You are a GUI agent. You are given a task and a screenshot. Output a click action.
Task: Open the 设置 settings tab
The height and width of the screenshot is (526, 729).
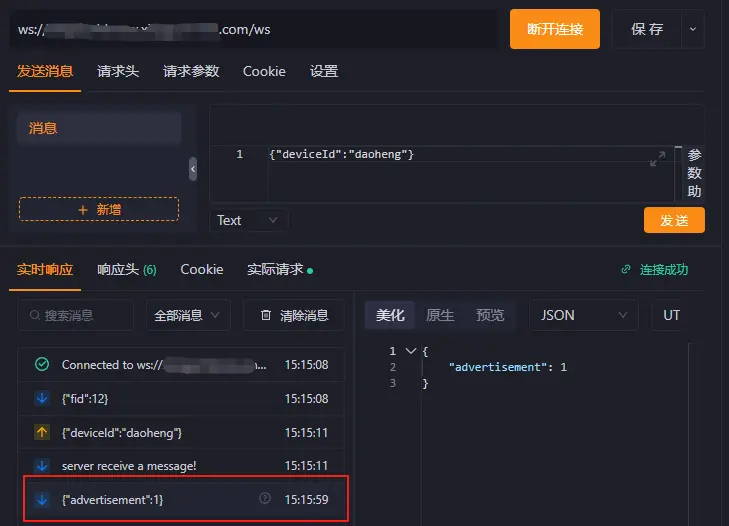[x=324, y=71]
